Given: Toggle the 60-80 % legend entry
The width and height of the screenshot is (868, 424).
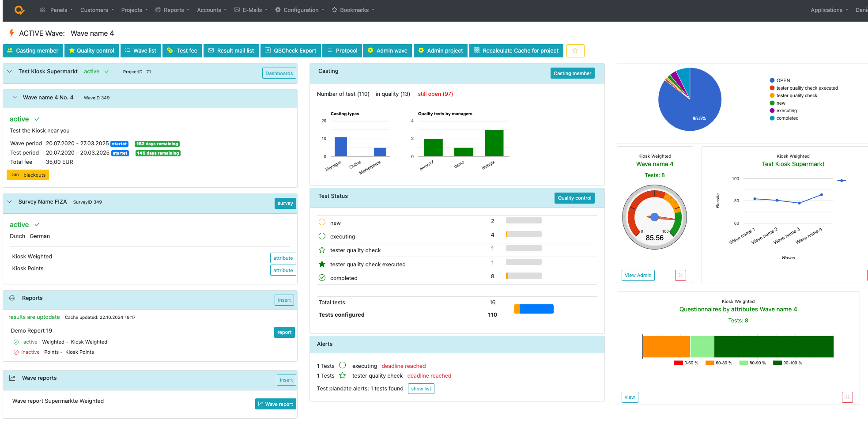Looking at the screenshot, I should tap(719, 363).
